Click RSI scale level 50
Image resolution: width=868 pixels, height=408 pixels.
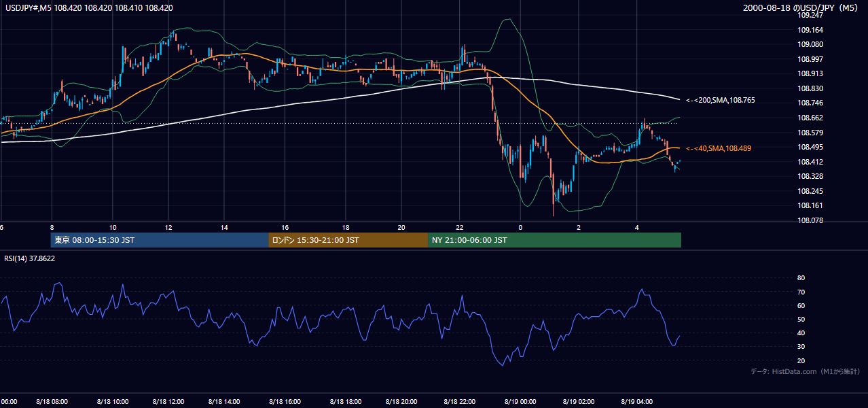pyautogui.click(x=801, y=319)
